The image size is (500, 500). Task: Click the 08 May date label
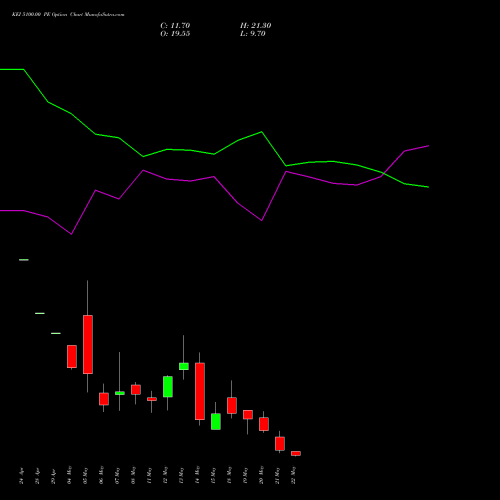(134, 475)
